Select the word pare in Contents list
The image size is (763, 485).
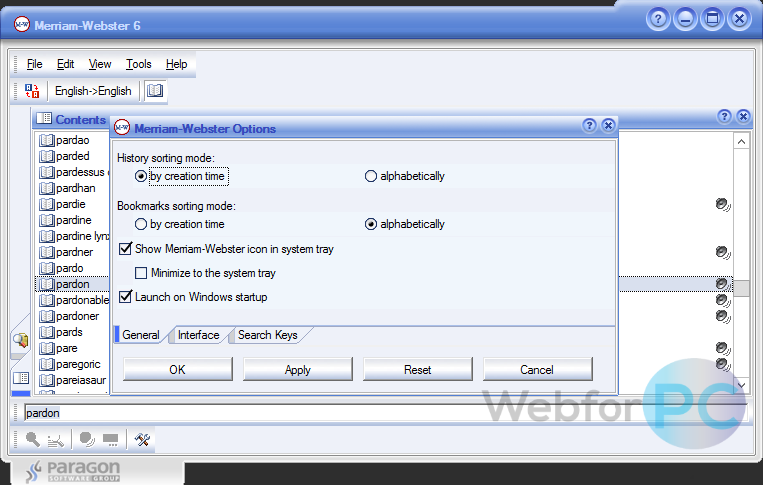point(67,348)
